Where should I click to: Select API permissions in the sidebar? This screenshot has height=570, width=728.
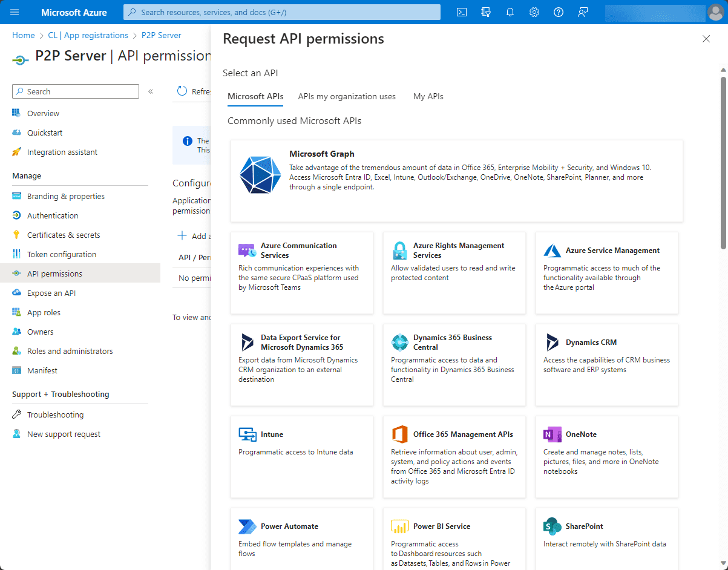pyautogui.click(x=80, y=274)
